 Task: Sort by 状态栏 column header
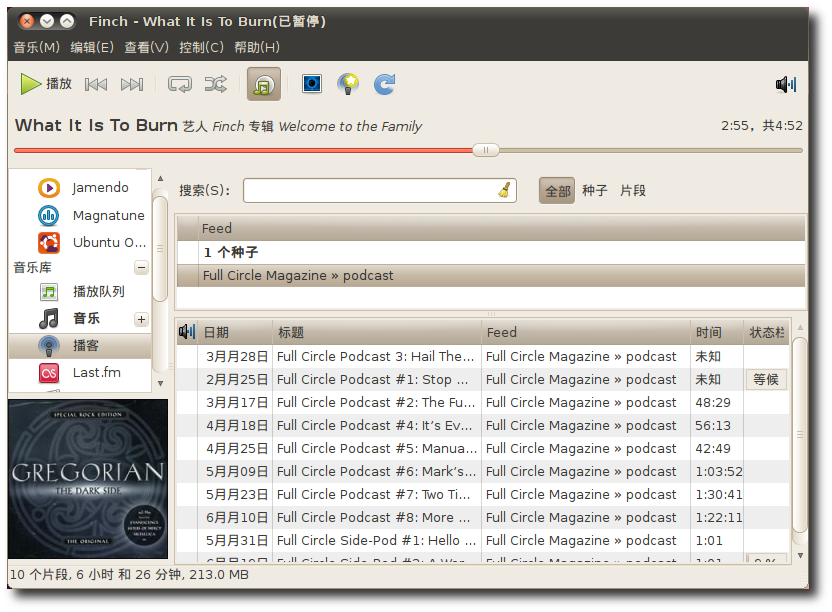(766, 332)
